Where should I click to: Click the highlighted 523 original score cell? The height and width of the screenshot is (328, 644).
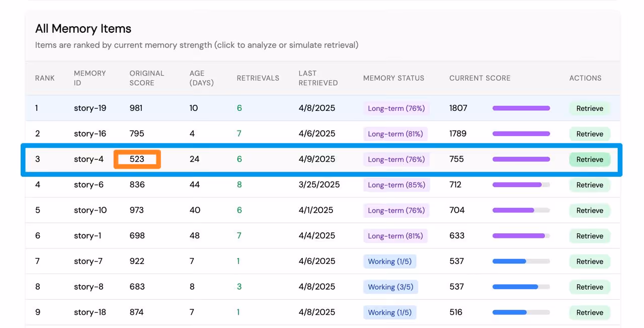[x=137, y=160]
